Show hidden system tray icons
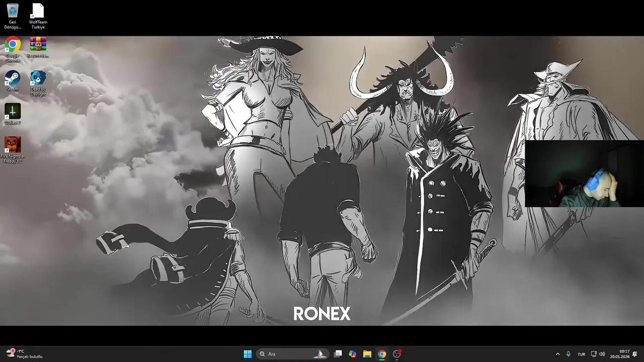 (557, 354)
